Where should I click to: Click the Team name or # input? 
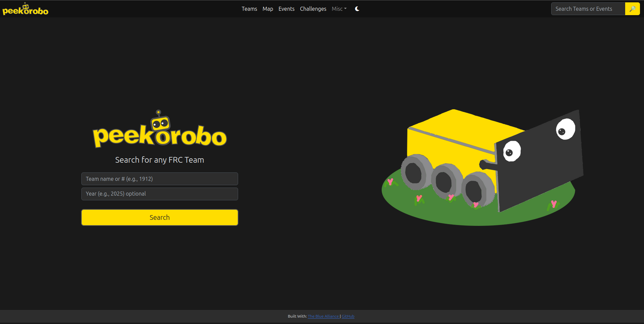pos(160,179)
